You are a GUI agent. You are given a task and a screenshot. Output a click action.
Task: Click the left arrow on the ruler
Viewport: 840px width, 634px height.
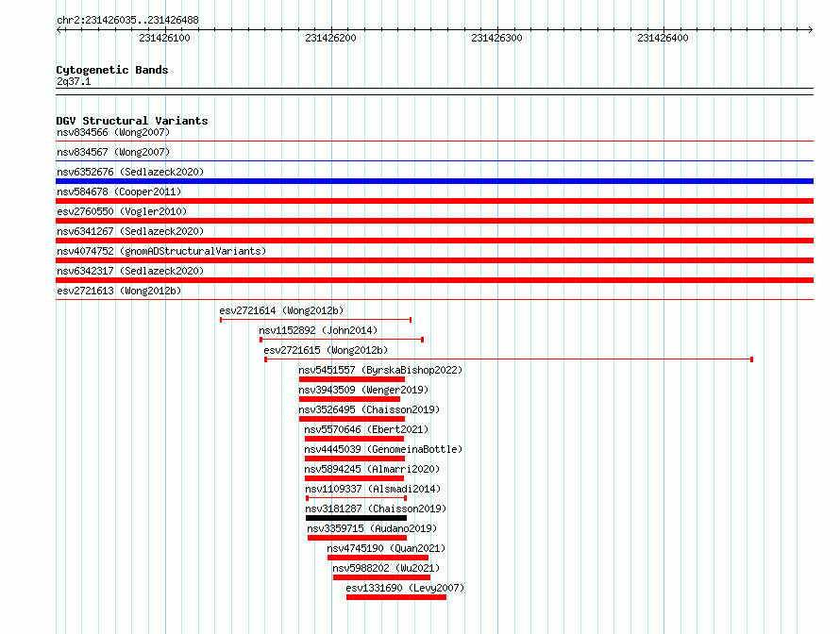point(59,29)
